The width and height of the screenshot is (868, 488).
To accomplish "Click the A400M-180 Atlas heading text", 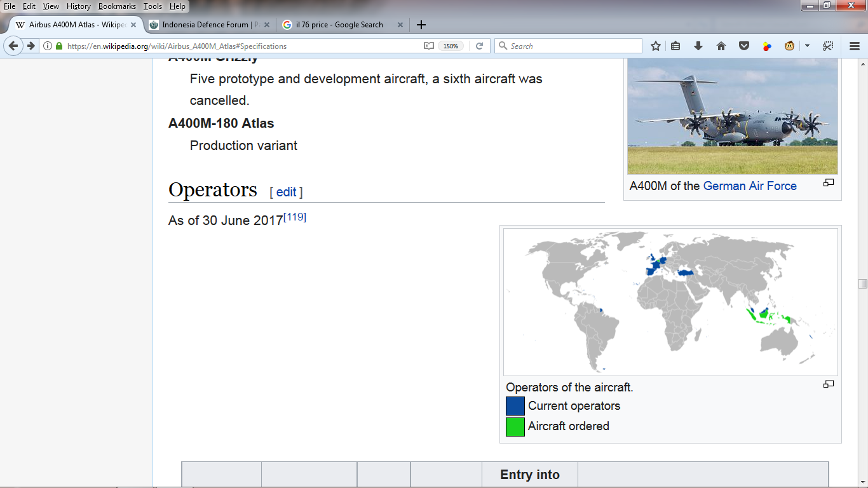I will coord(221,123).
